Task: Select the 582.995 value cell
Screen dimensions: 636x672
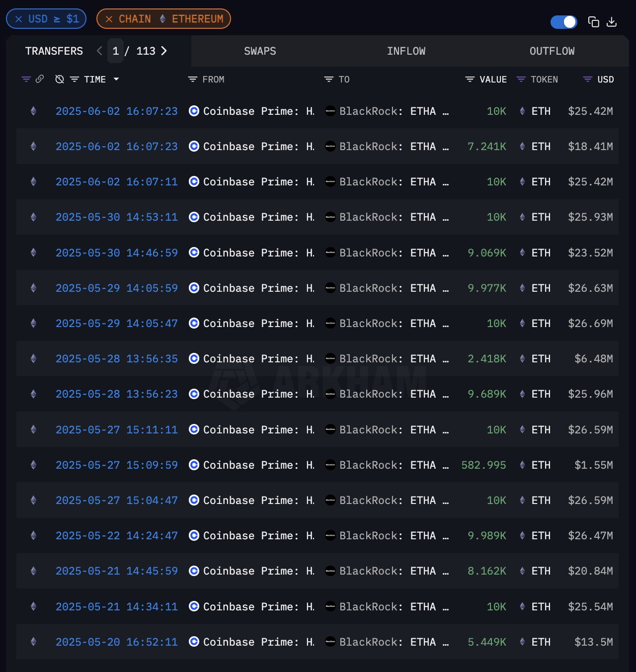Action: point(483,465)
